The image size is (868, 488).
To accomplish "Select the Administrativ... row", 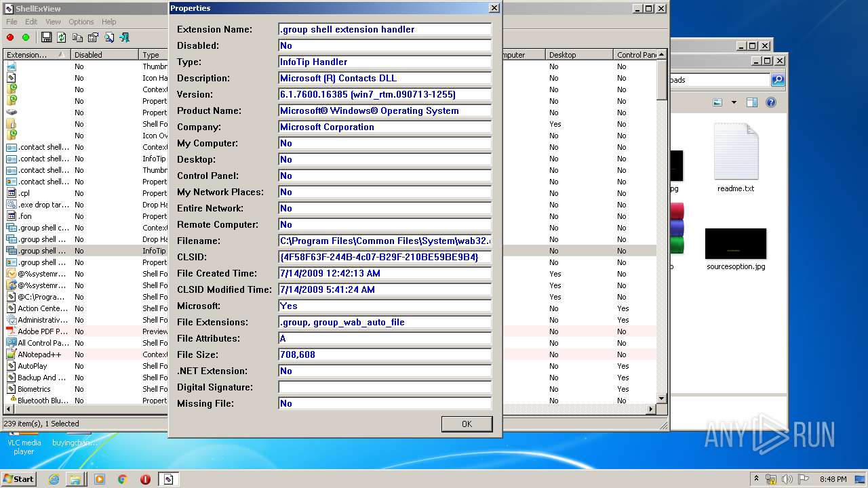I will click(329, 320).
